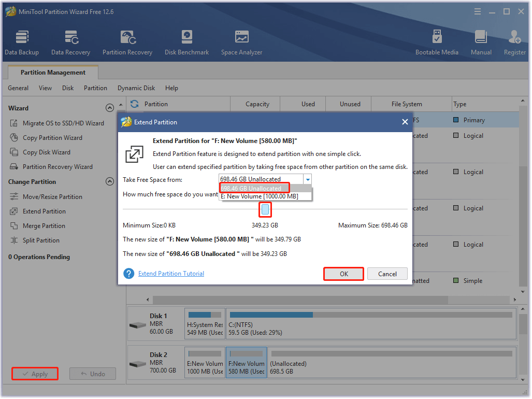Create Bootable Media
532x399 pixels.
(437, 42)
